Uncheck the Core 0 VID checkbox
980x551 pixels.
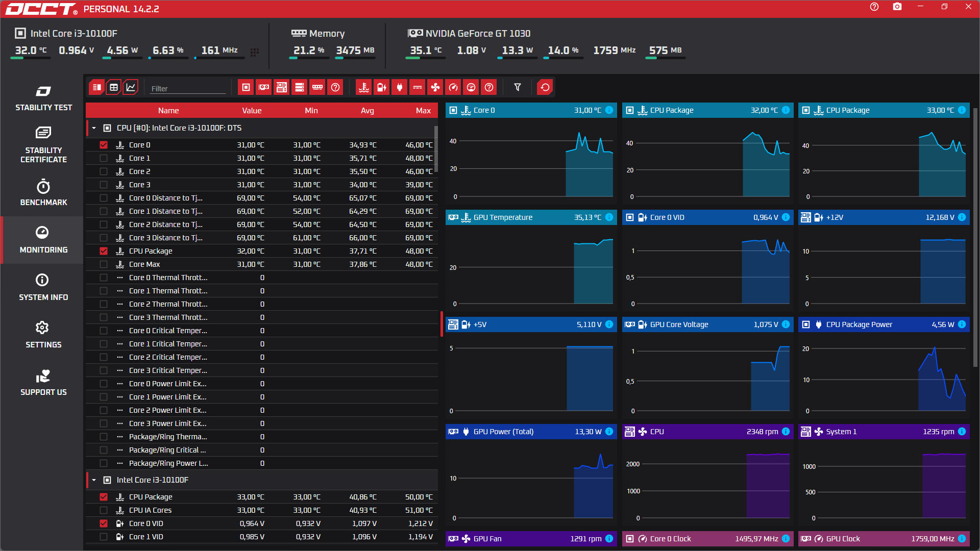click(x=104, y=523)
